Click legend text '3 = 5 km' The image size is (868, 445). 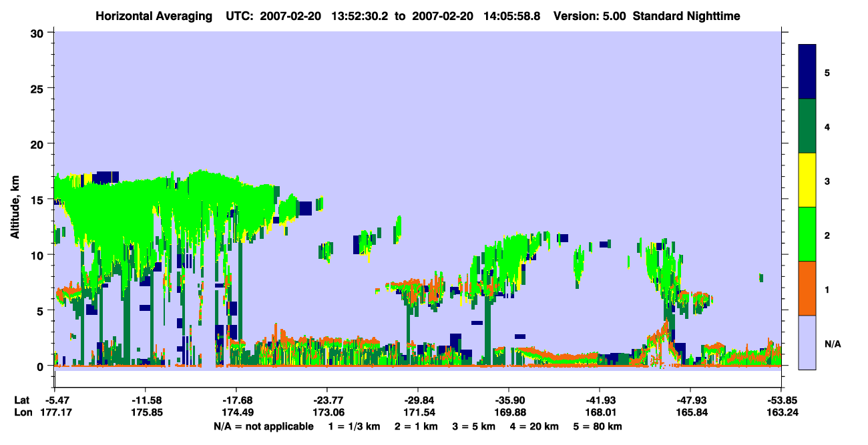click(474, 426)
